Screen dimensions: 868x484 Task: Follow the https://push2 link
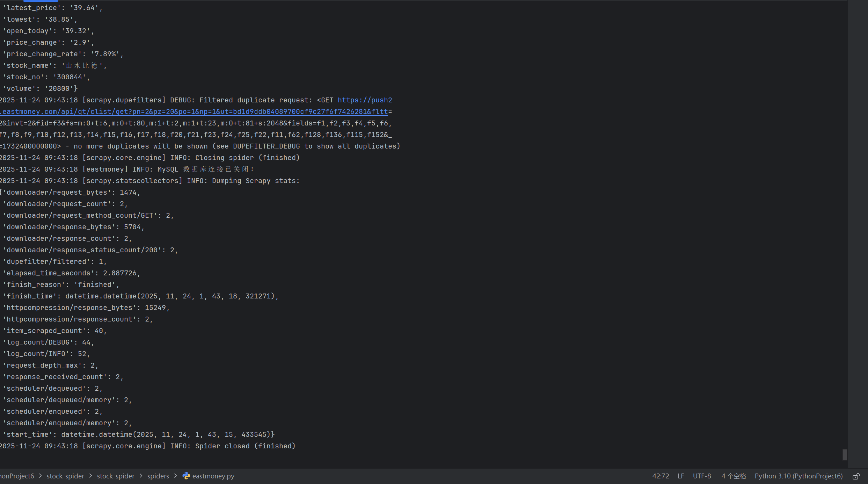365,100
